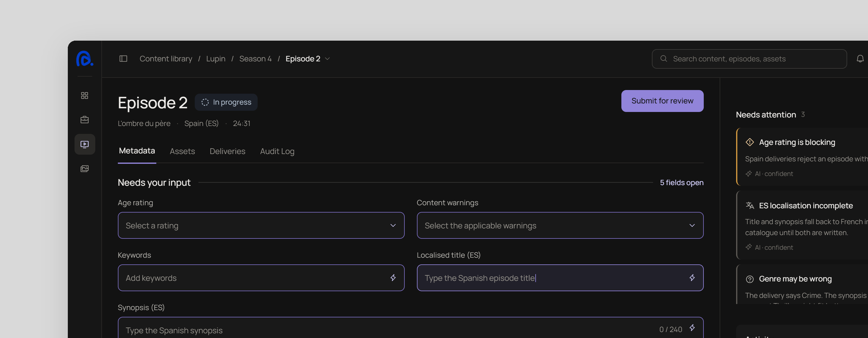Screen dimensions: 868x338
Task: Open the image gallery icon in the sidebar
Action: click(x=84, y=169)
